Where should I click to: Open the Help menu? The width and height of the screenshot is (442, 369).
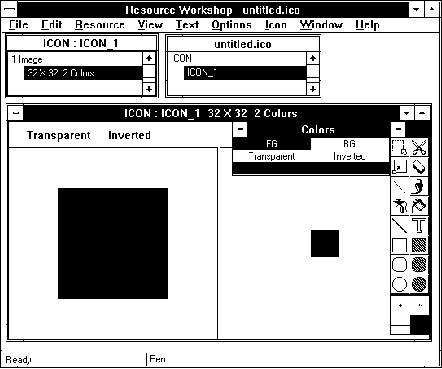pos(367,25)
